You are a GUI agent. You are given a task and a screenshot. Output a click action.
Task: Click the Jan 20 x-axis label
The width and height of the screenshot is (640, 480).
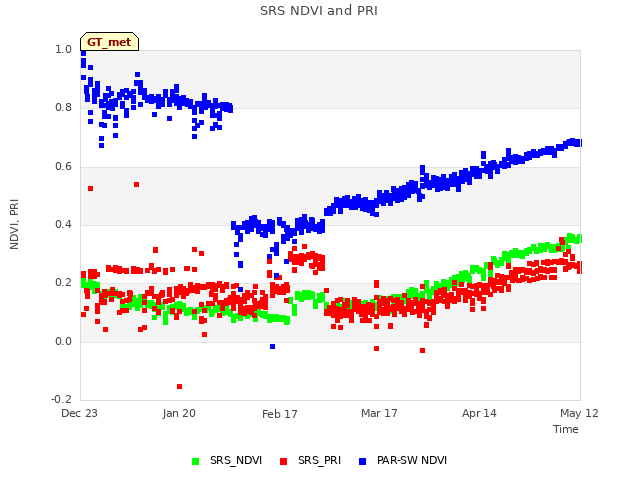[179, 413]
